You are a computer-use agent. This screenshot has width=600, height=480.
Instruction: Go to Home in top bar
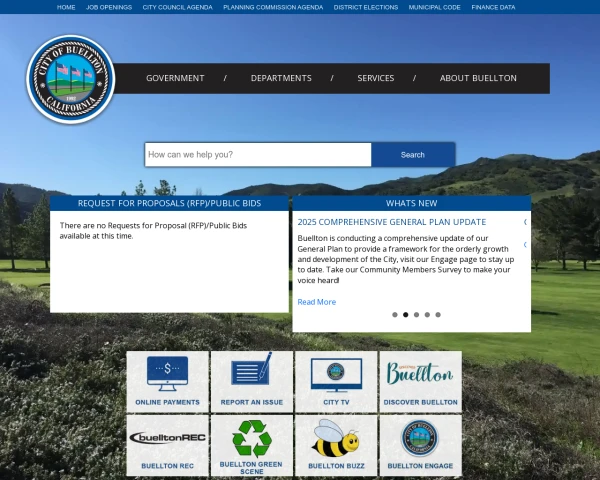tap(66, 7)
